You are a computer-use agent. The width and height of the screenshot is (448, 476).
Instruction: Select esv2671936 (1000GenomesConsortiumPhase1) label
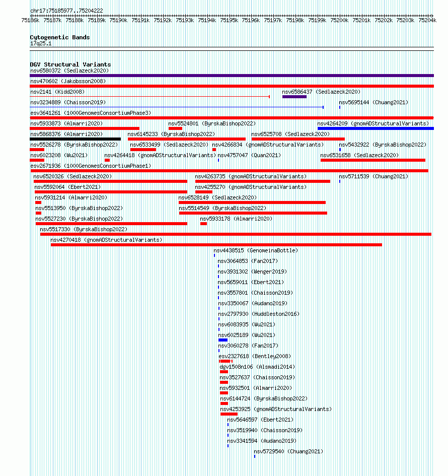click(91, 166)
